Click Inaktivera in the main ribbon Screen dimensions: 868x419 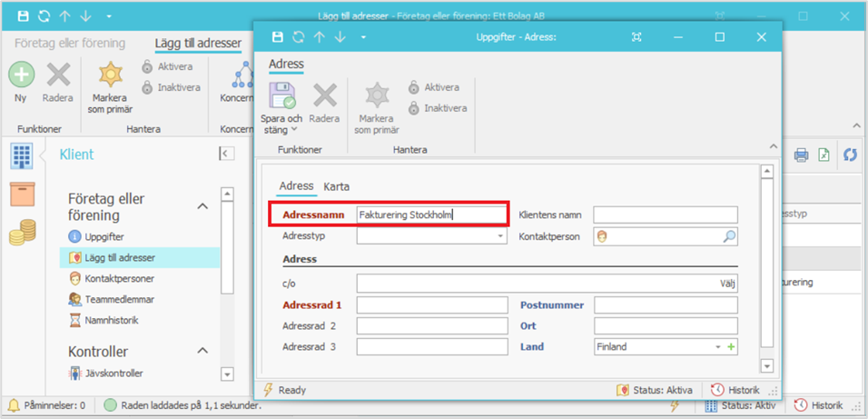click(170, 87)
